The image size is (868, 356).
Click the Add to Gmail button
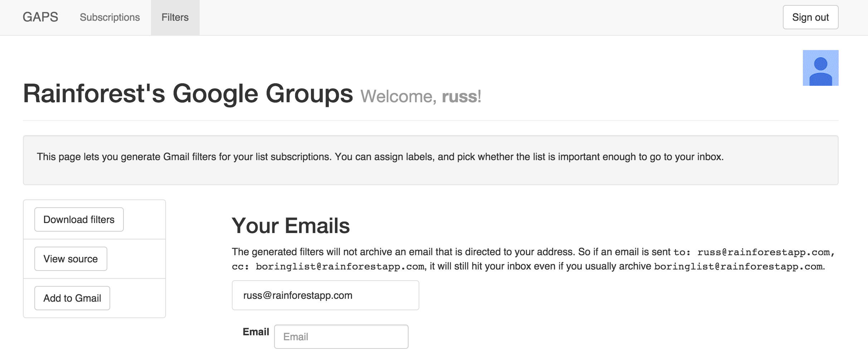[x=72, y=298]
